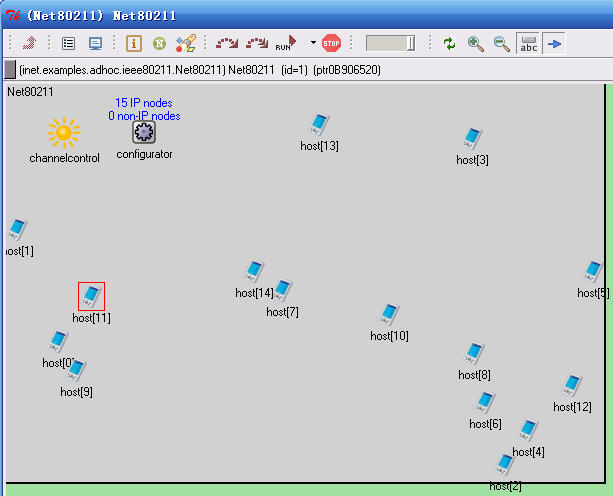Stop the simulation with STOP icon
The image size is (613, 496).
(x=331, y=43)
